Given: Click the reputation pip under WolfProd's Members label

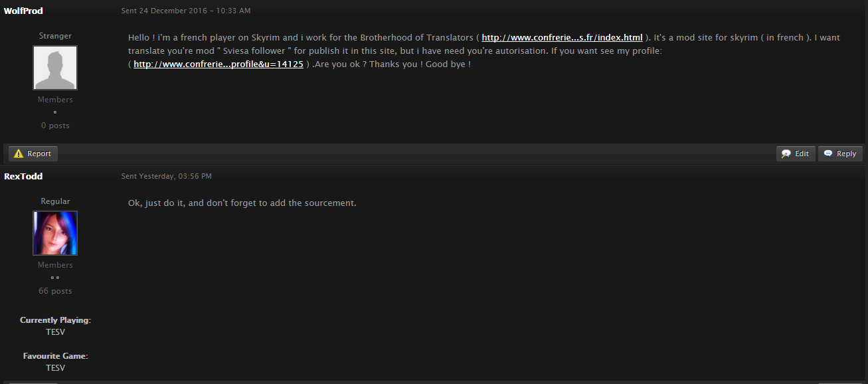Looking at the screenshot, I should (x=55, y=112).
